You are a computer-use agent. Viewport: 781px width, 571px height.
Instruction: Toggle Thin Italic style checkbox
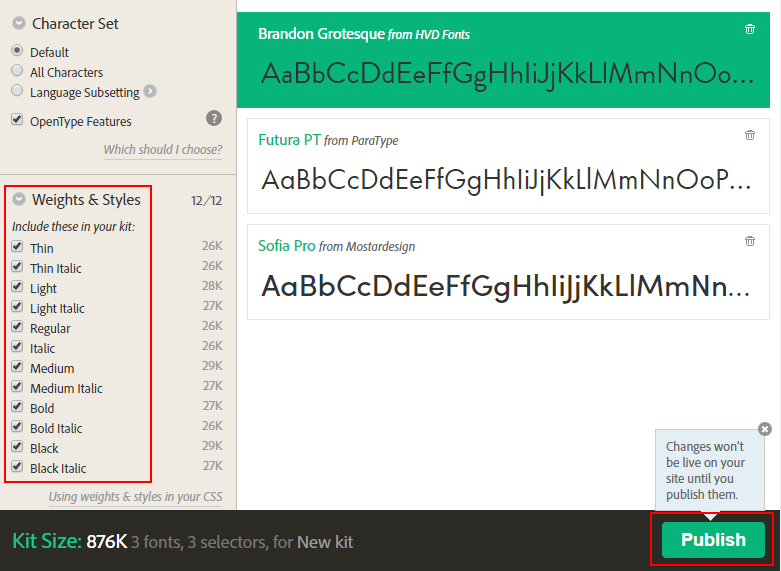[x=17, y=266]
